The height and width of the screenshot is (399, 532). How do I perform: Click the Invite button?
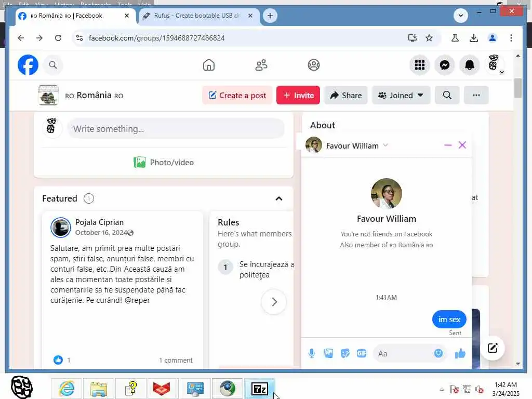click(298, 96)
